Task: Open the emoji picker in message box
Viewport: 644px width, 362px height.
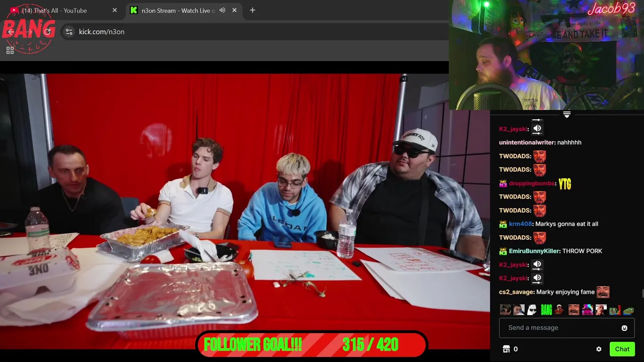Action: point(624,328)
